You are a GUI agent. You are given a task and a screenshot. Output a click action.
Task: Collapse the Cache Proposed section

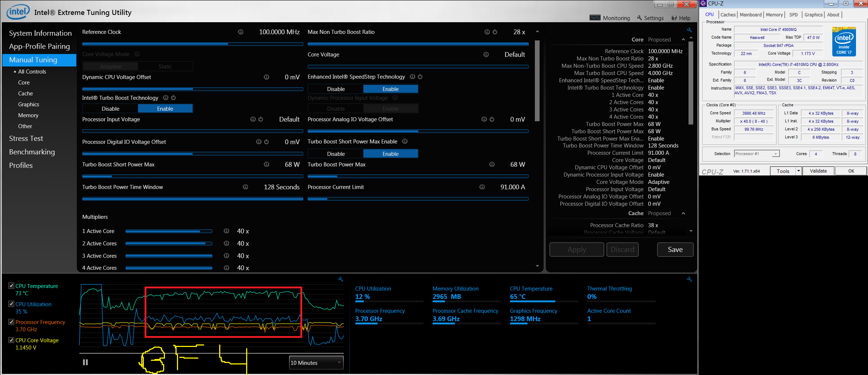tap(683, 213)
